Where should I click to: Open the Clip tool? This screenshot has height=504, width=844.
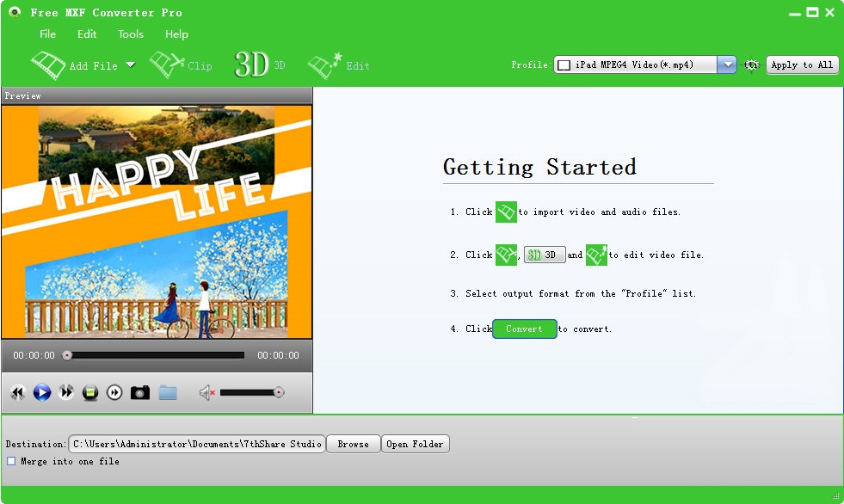tap(182, 64)
